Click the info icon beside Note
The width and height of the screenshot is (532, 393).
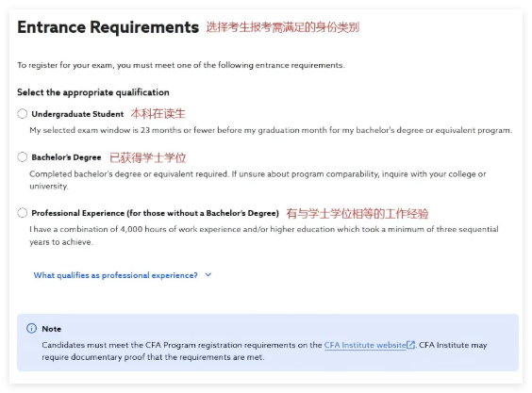[x=31, y=329]
